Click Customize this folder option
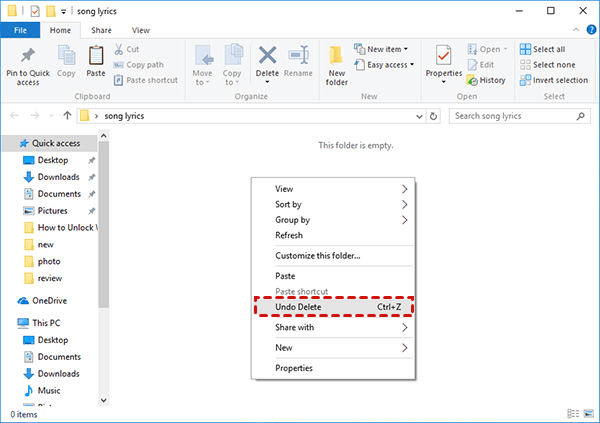This screenshot has height=423, width=600. [318, 255]
